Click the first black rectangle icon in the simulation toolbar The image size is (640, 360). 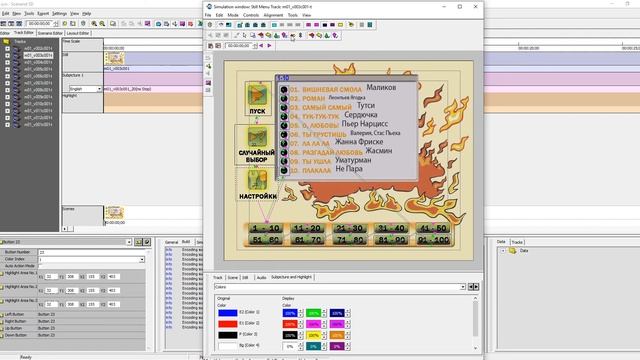pyautogui.click(x=325, y=25)
